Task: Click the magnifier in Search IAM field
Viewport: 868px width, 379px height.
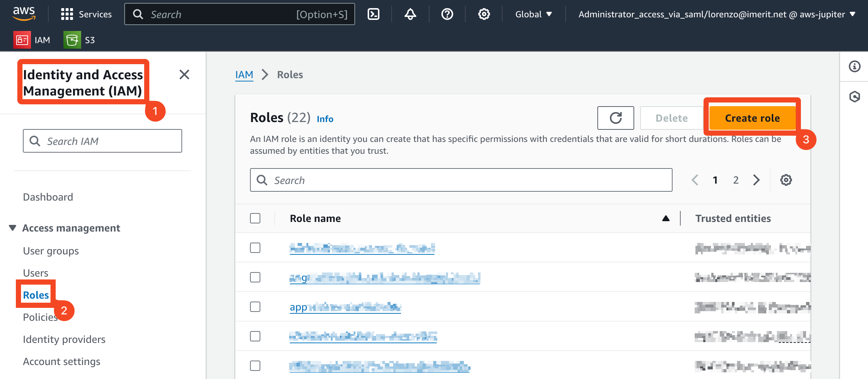Action: coord(35,141)
